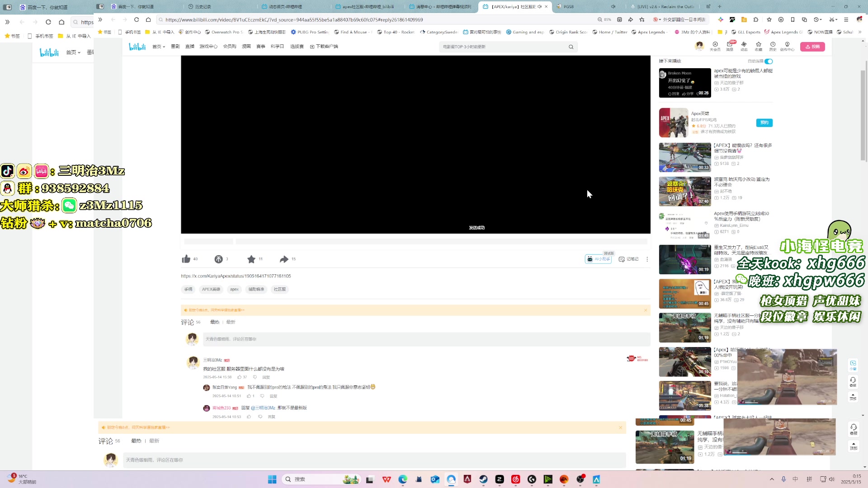Toggle the 自动连播 autoplay switch

coord(769,61)
